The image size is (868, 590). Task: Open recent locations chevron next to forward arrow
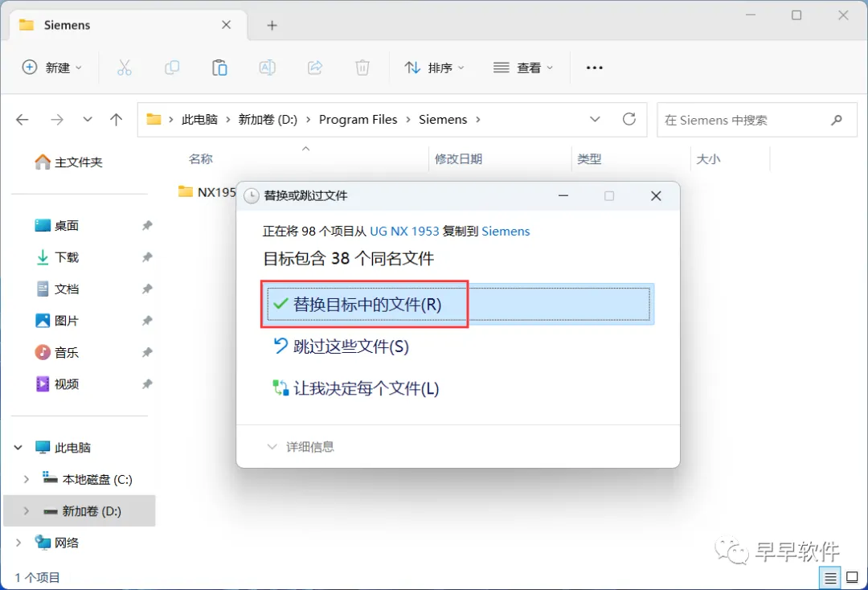click(x=88, y=119)
